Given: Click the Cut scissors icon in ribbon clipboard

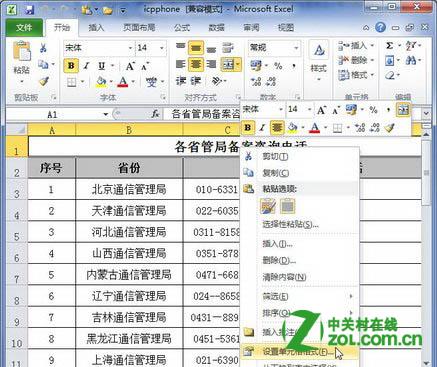Looking at the screenshot, I should 43,48.
